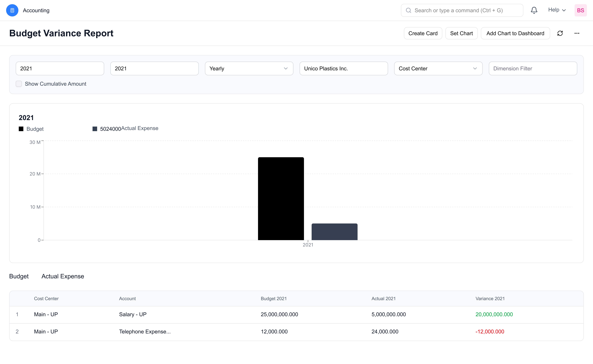
Task: Click row number 1 in table
Action: pyautogui.click(x=17, y=314)
